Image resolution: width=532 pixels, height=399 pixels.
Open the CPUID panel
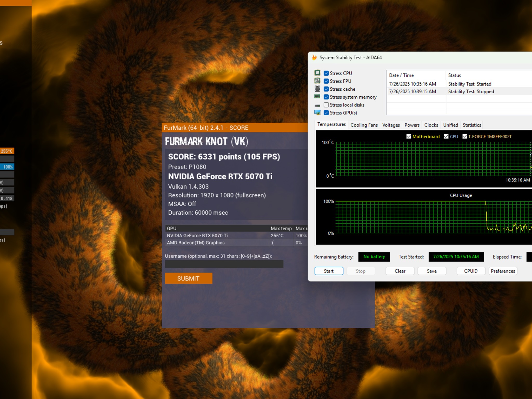point(471,271)
